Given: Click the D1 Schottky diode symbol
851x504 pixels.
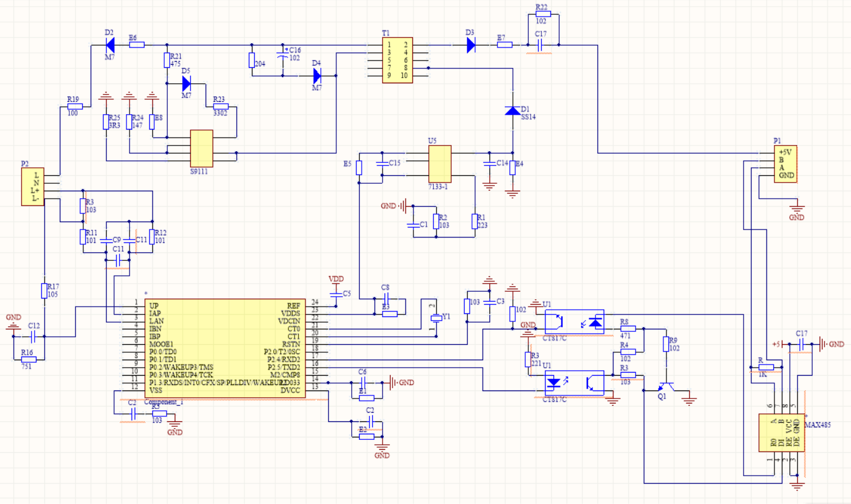Looking at the screenshot, I should pos(512,110).
